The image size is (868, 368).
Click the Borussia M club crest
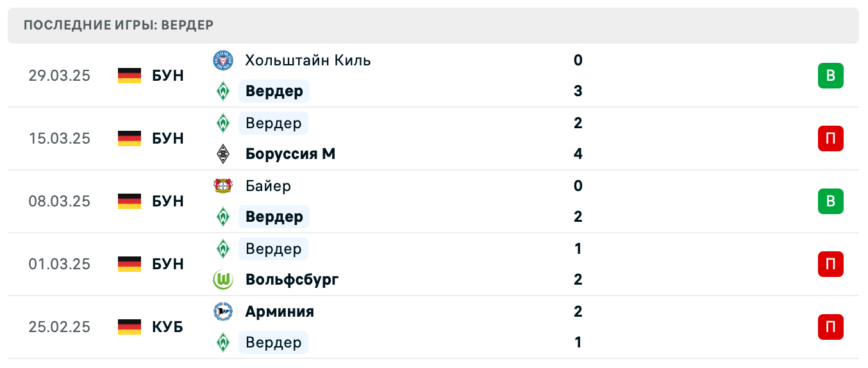click(222, 154)
